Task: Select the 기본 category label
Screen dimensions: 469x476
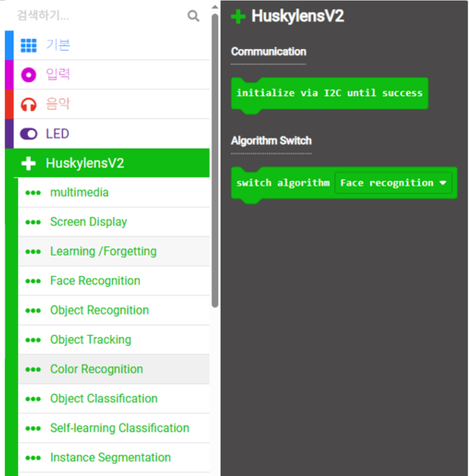Action: point(58,45)
